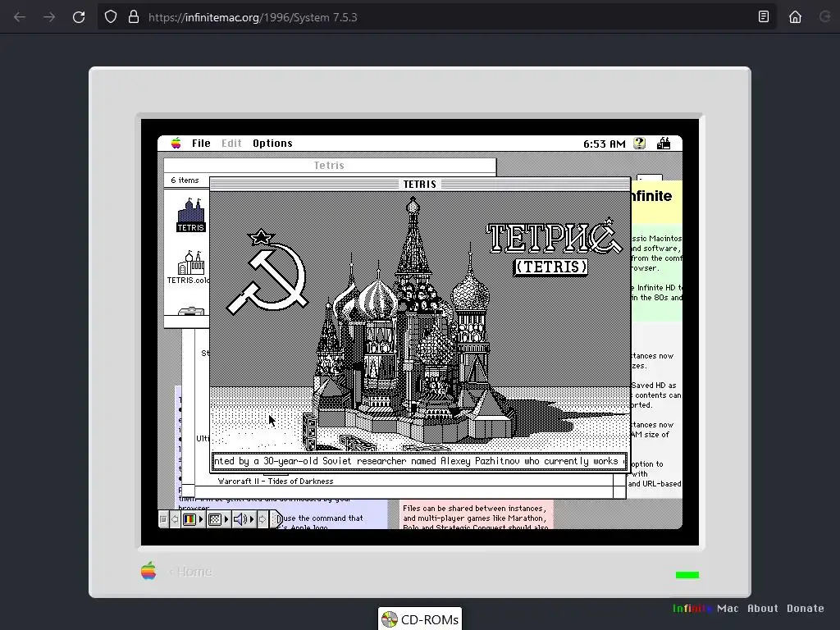Click the shield tracking protection icon

click(x=111, y=16)
